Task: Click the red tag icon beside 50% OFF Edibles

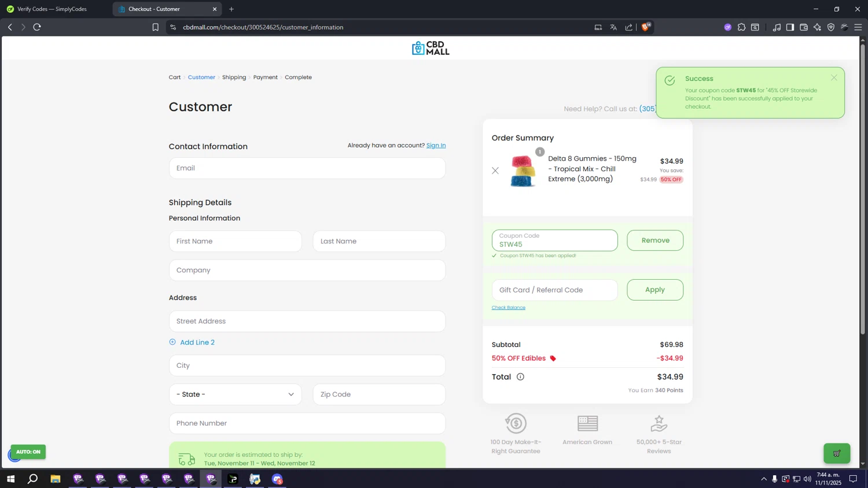Action: tap(553, 358)
